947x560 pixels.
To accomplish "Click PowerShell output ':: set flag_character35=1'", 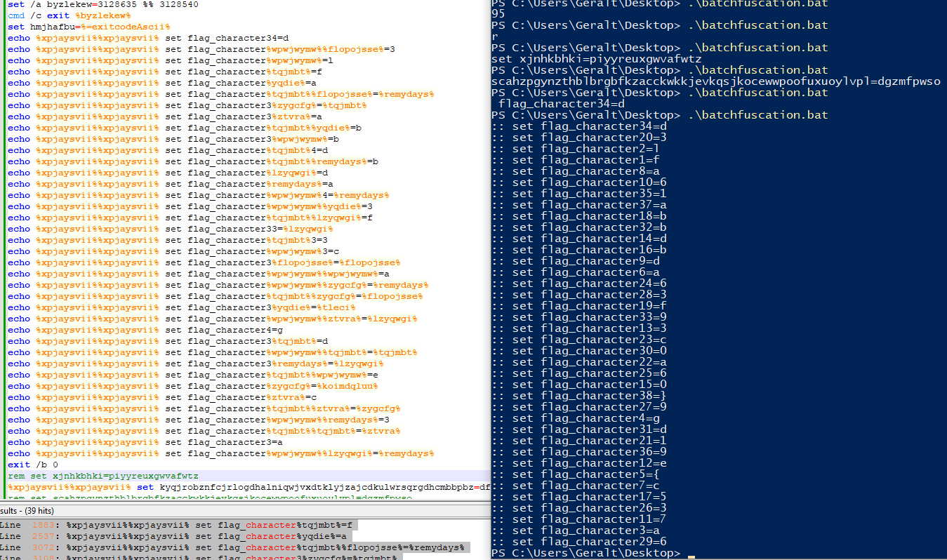I will (x=580, y=194).
